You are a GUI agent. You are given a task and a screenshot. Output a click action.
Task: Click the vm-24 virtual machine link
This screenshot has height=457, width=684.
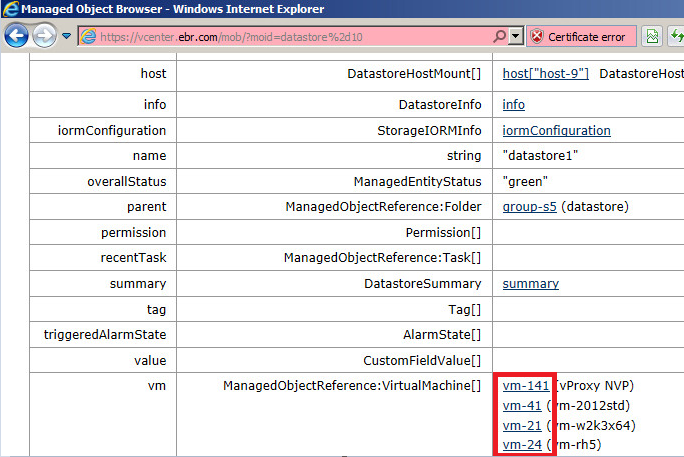(521, 444)
